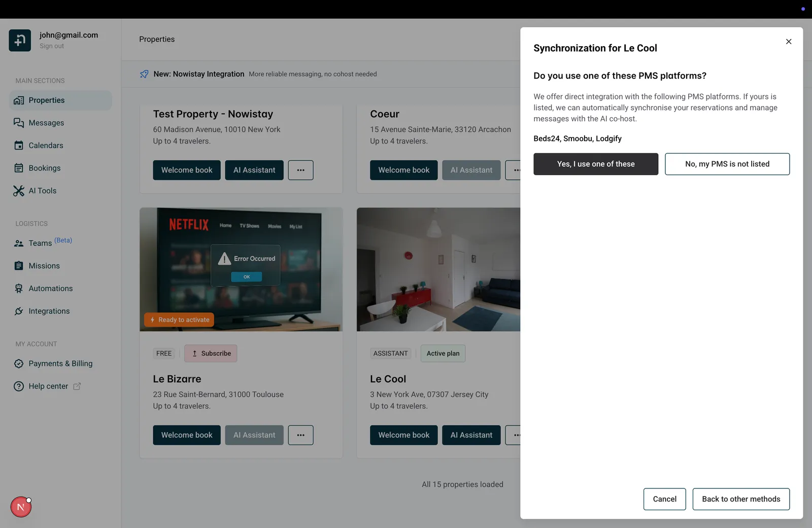The width and height of the screenshot is (812, 528).
Task: Click the john@gmail.com account name
Action: click(x=69, y=35)
